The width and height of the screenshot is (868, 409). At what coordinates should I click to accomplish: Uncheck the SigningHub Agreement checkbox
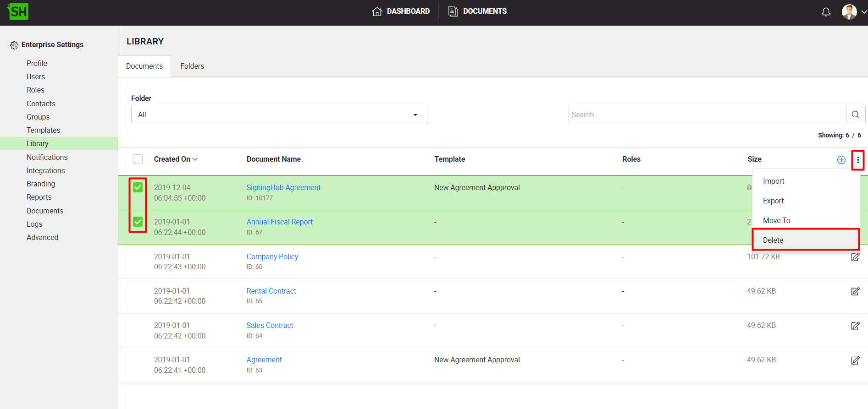138,187
